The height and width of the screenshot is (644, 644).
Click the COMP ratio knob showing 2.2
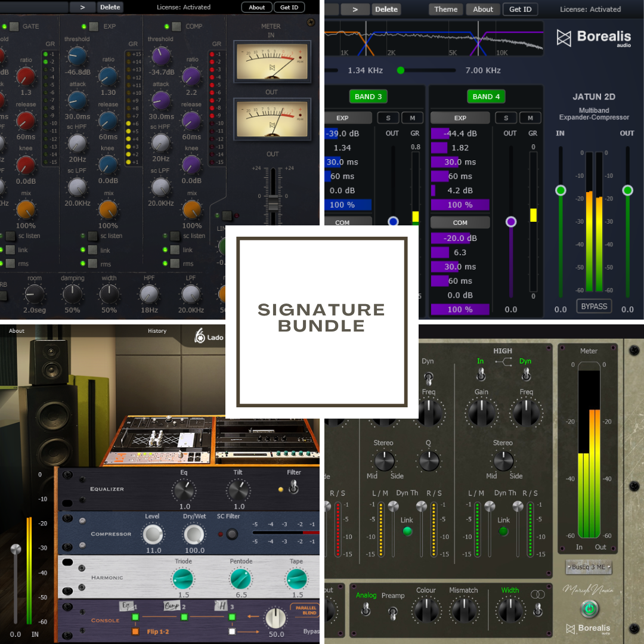[191, 76]
